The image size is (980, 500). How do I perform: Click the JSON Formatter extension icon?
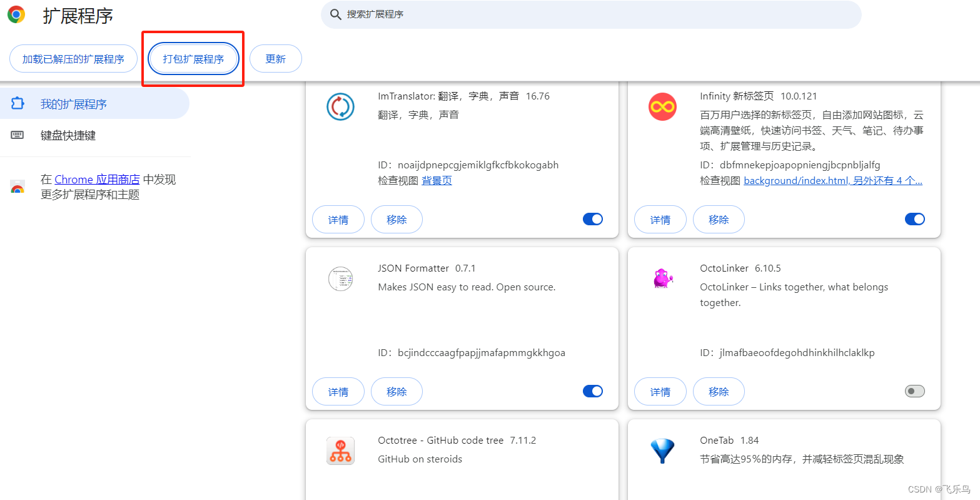click(x=340, y=278)
